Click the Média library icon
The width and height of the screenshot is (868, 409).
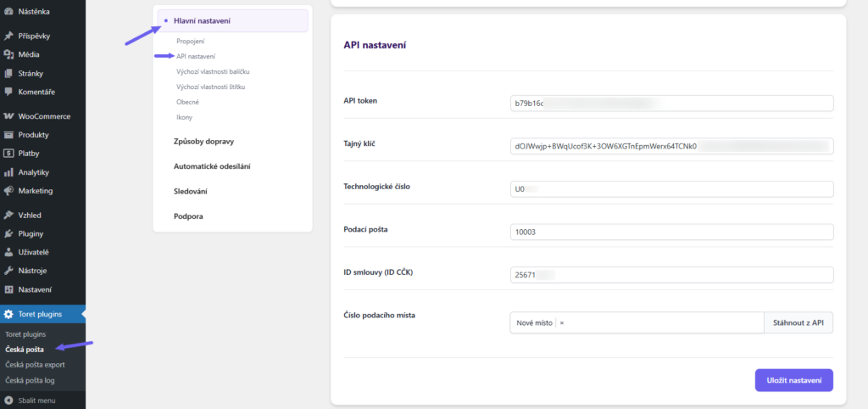(x=8, y=54)
